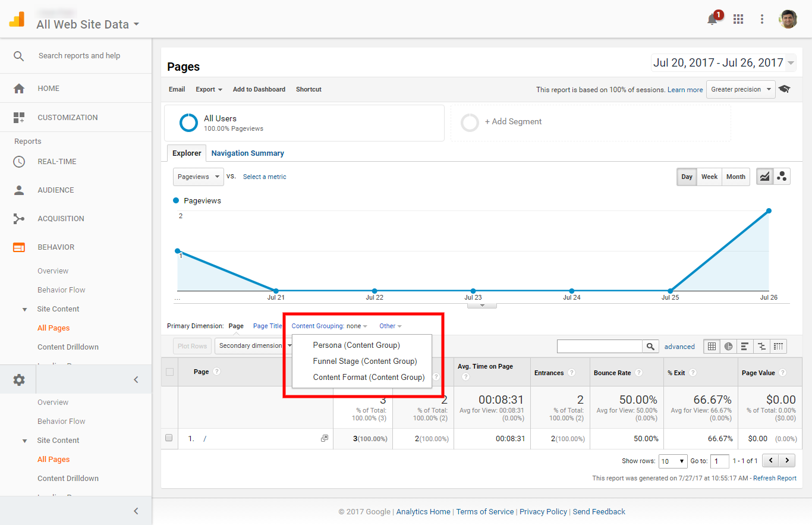This screenshot has height=525, width=812.
Task: Click the user account avatar
Action: coord(788,19)
